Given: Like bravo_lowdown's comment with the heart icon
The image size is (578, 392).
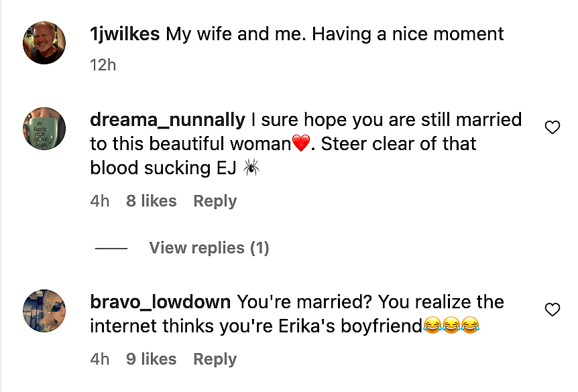Looking at the screenshot, I should coord(552,310).
